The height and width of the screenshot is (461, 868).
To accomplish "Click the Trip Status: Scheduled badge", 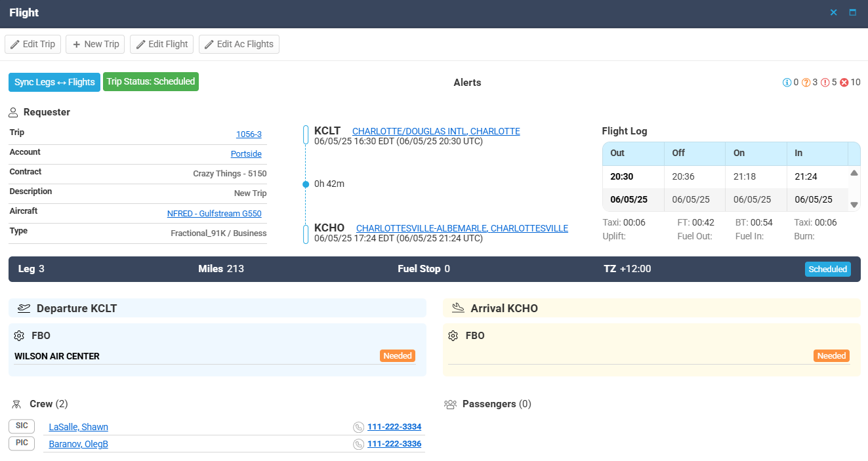I will (151, 82).
